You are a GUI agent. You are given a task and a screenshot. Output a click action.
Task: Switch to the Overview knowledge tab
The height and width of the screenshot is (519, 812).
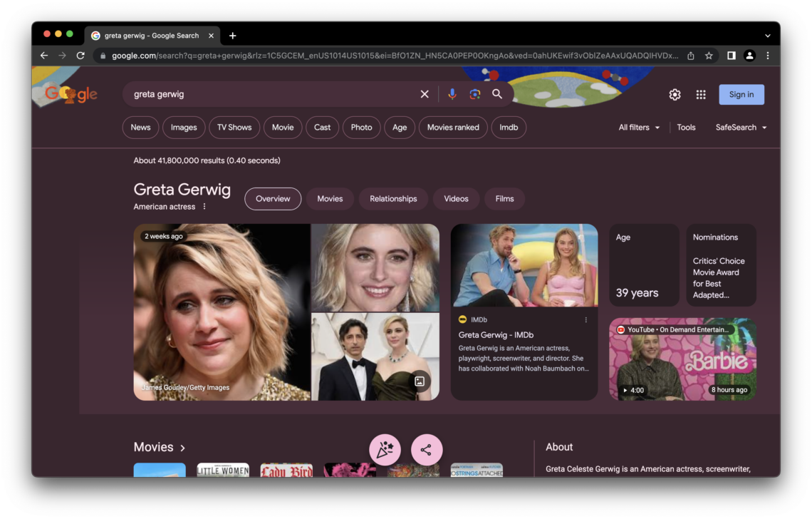pyautogui.click(x=273, y=199)
